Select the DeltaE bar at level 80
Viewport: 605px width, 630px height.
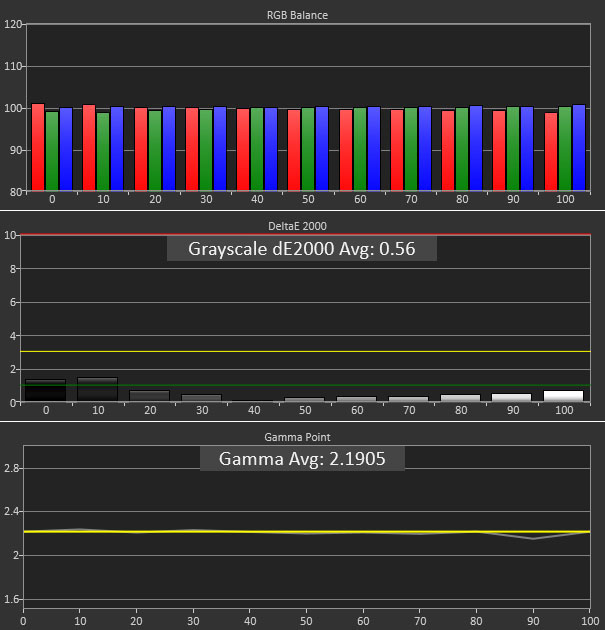click(x=460, y=398)
